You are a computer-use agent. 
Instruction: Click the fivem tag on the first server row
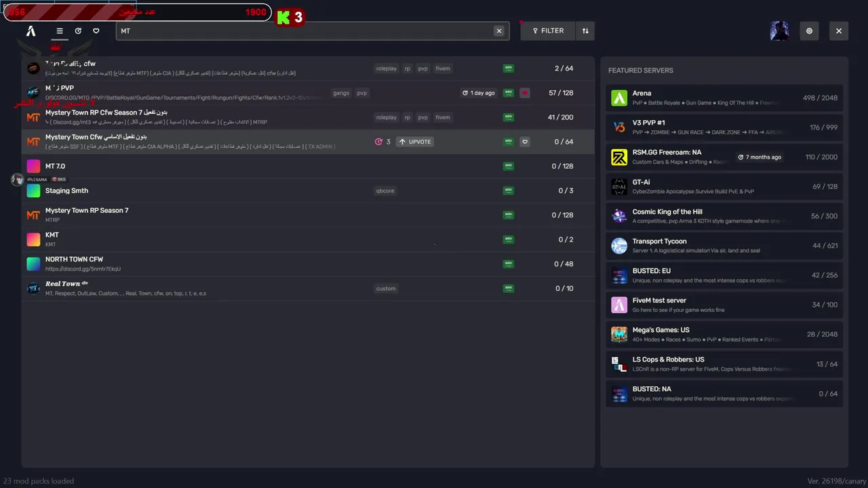pos(443,68)
